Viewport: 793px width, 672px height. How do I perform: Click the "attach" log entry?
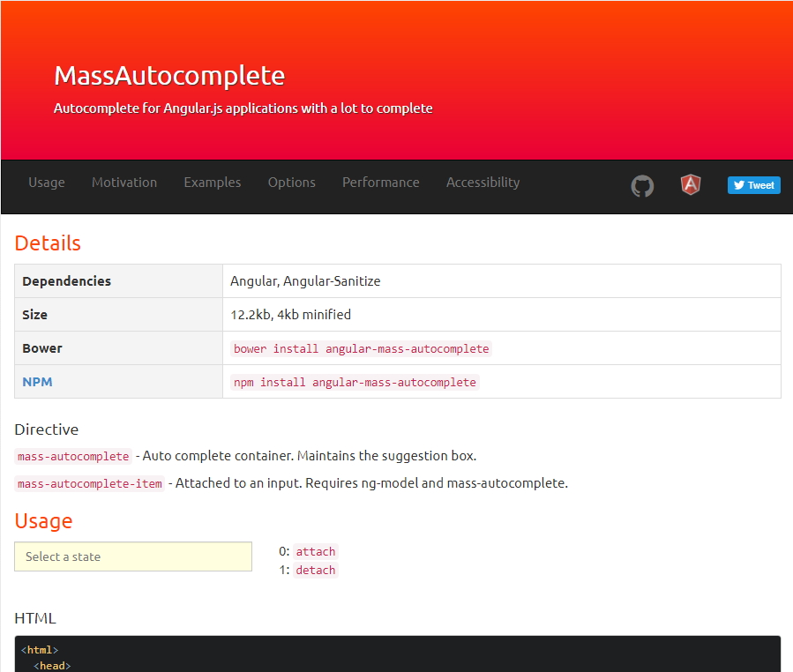click(x=316, y=551)
